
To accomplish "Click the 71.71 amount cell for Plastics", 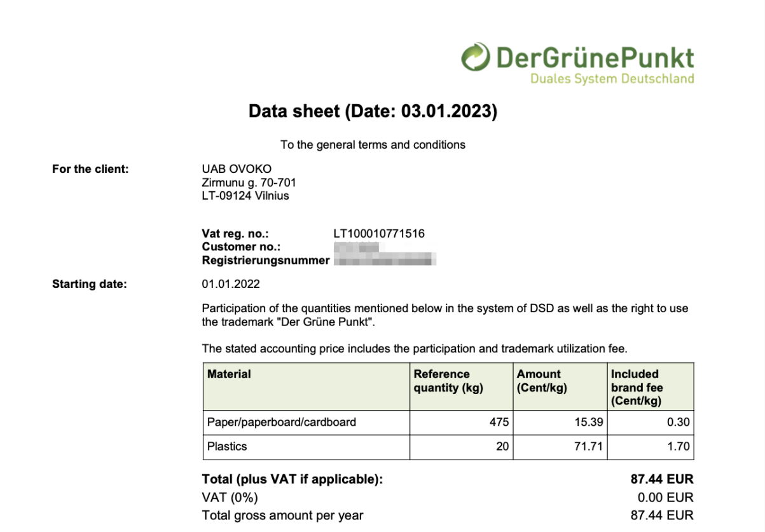I will [588, 447].
